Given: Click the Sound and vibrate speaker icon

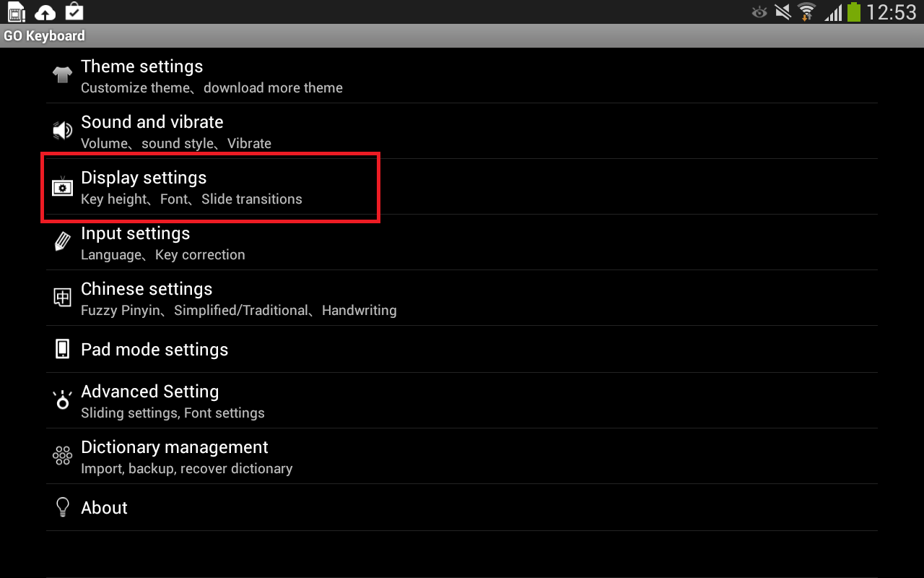Looking at the screenshot, I should [x=62, y=130].
